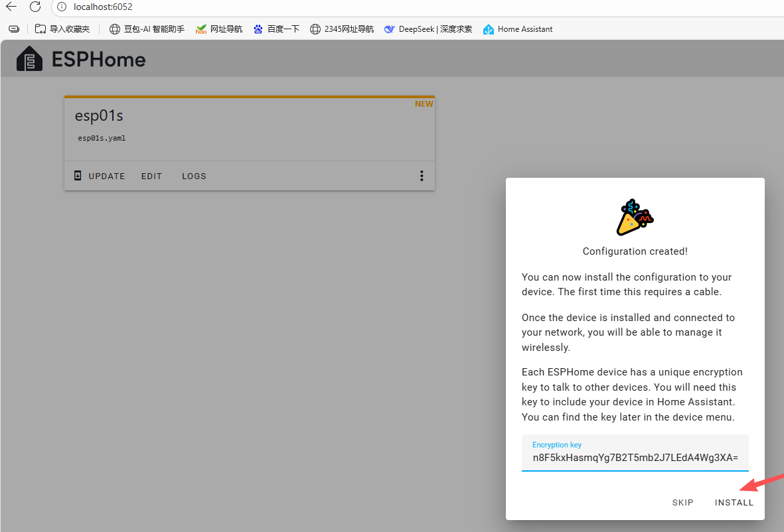Click INSTALL in the dialog
The width and height of the screenshot is (784, 532).
(x=734, y=503)
